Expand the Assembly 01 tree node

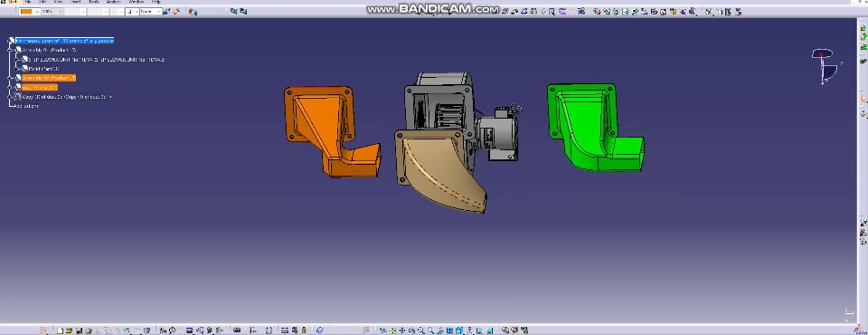tap(10, 50)
